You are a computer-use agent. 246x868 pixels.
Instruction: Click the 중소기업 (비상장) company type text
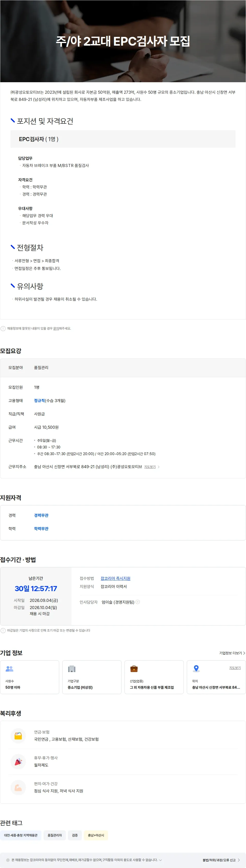click(80, 687)
